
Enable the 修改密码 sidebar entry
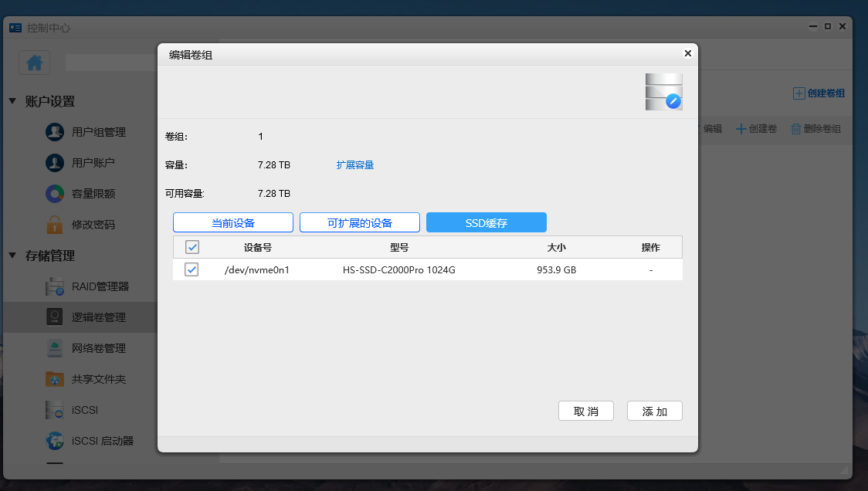pyautogui.click(x=54, y=224)
